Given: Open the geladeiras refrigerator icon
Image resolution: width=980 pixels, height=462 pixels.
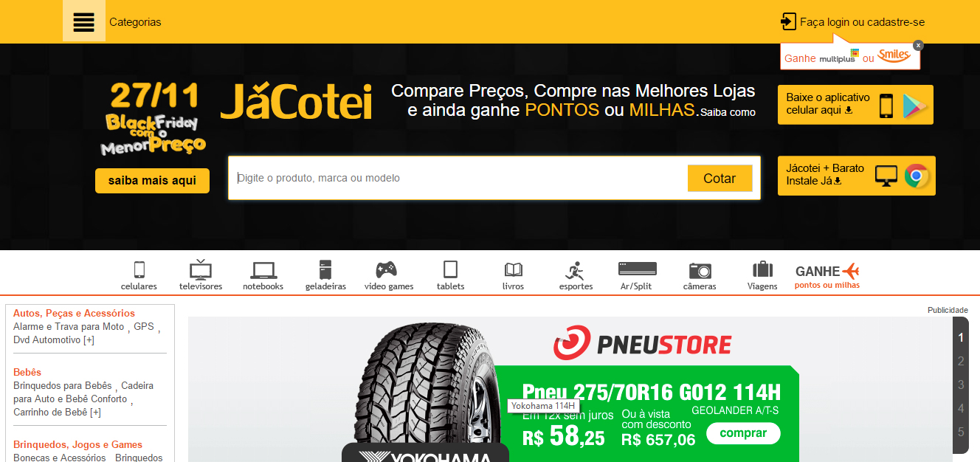Looking at the screenshot, I should pyautogui.click(x=325, y=269).
